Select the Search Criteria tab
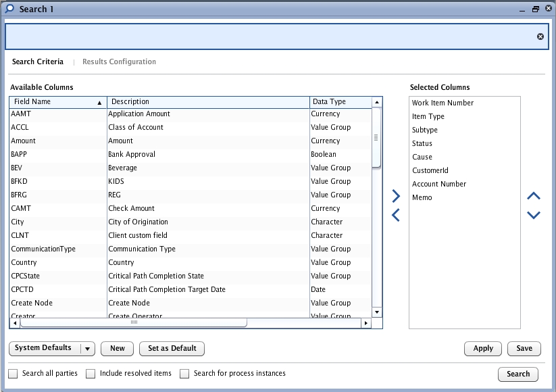The width and height of the screenshot is (556, 392). click(x=38, y=62)
